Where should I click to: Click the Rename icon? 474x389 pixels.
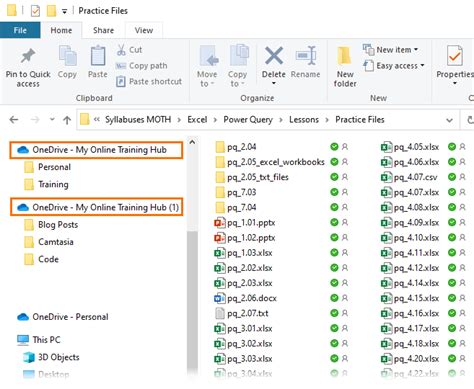(x=306, y=56)
